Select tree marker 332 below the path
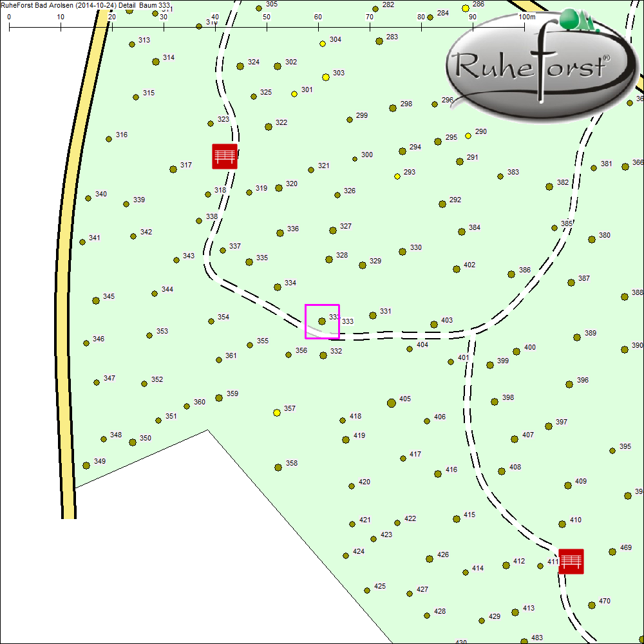644x644 pixels. (x=323, y=355)
